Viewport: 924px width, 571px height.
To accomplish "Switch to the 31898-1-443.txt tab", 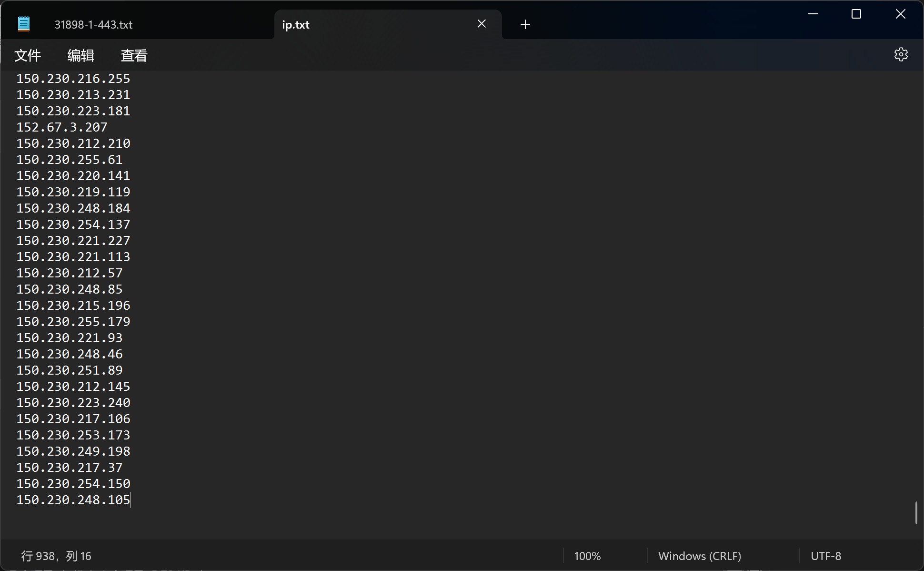I will (93, 25).
